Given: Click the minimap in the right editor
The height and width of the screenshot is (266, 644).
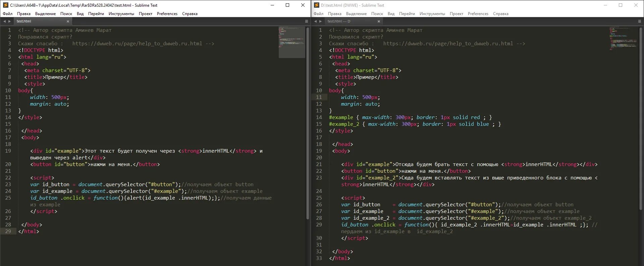Looking at the screenshot, I should click(x=624, y=39).
